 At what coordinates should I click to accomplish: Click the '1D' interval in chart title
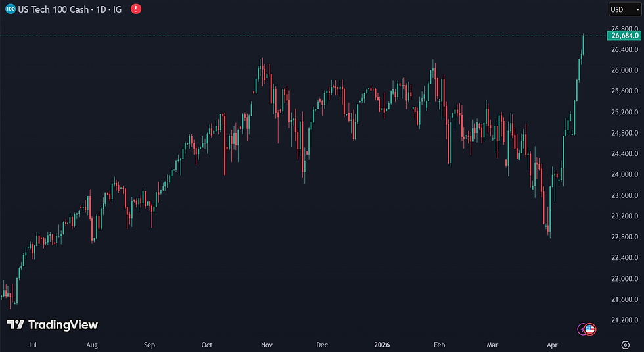click(101, 9)
